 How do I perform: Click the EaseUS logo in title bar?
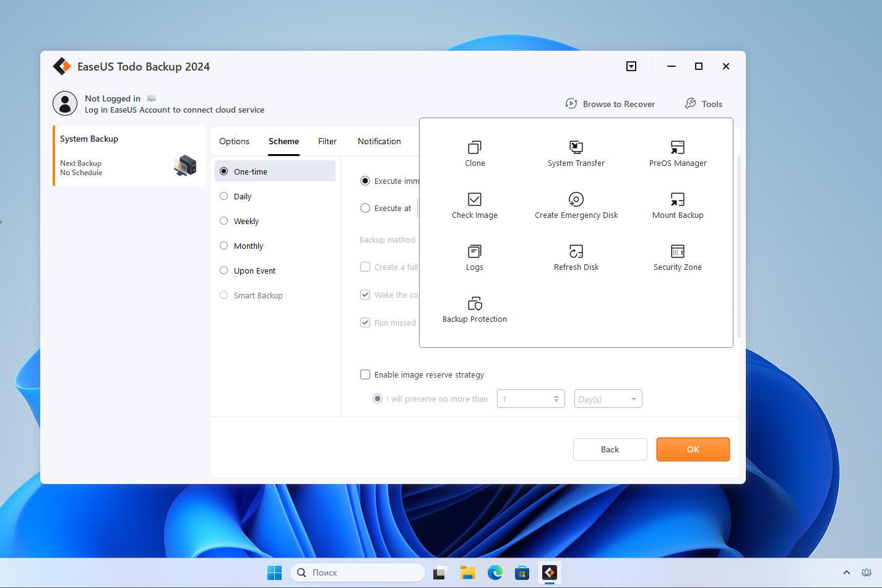62,66
